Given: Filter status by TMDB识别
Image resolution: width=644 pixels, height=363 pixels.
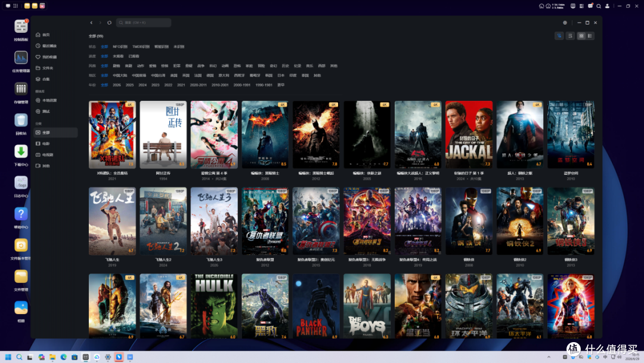Looking at the screenshot, I should pos(141,47).
